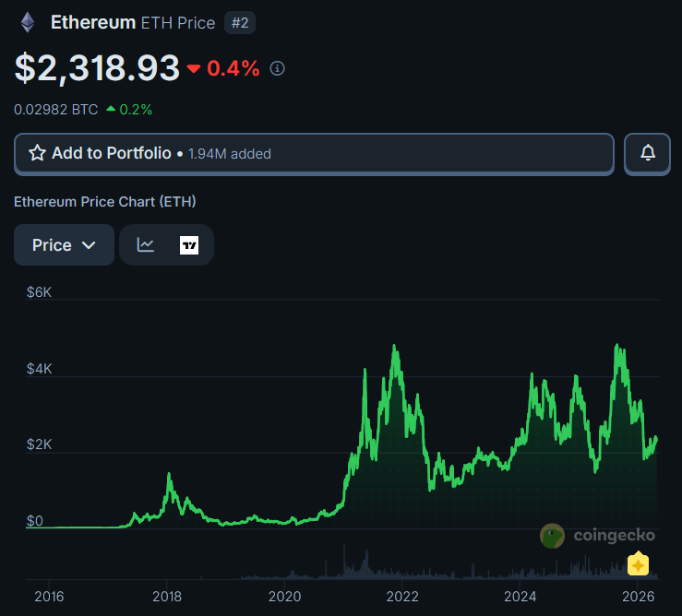Click the $2K axis label
The height and width of the screenshot is (616, 682).
39,444
